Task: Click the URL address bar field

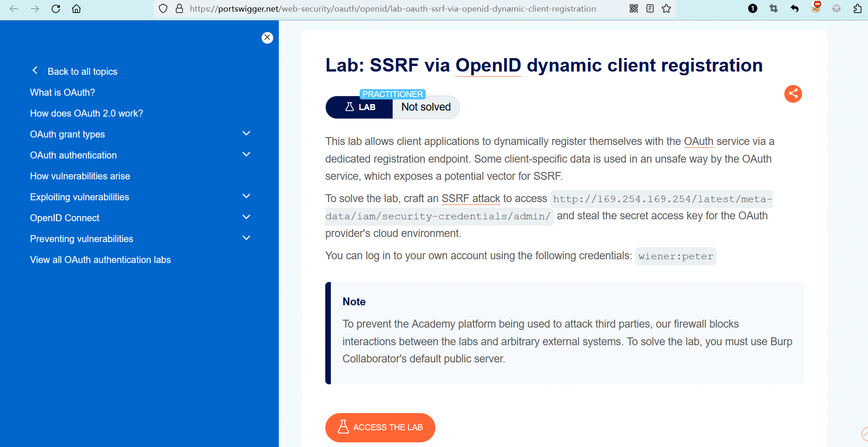Action: coord(393,9)
